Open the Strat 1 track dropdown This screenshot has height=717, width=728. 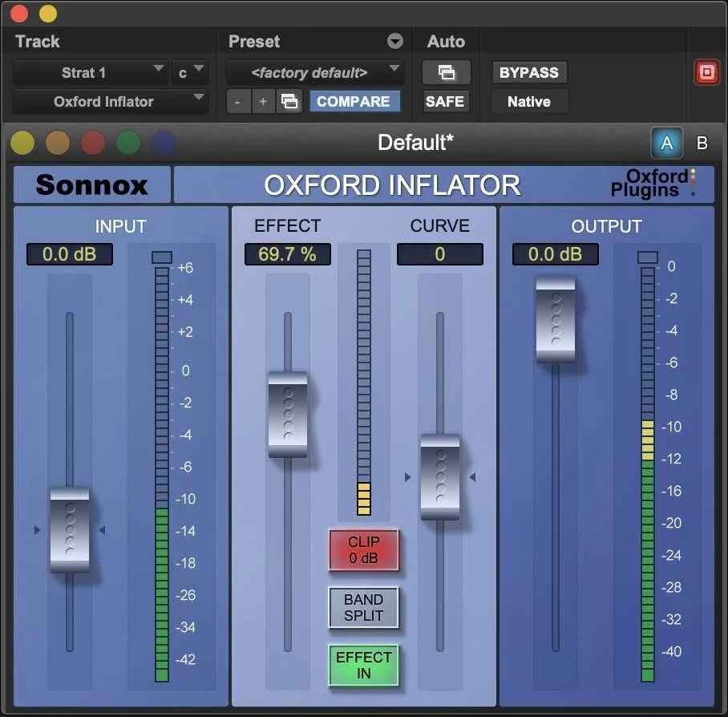pyautogui.click(x=90, y=72)
